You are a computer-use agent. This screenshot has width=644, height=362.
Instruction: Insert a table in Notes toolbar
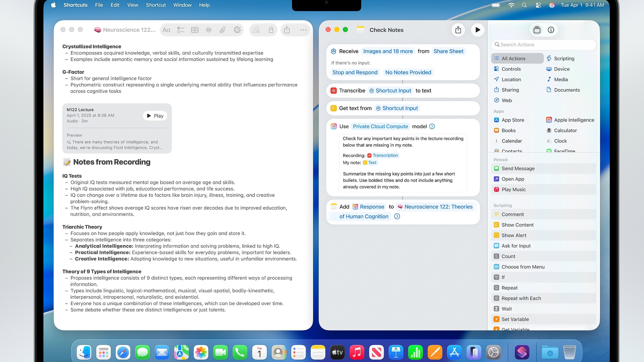coord(195,30)
